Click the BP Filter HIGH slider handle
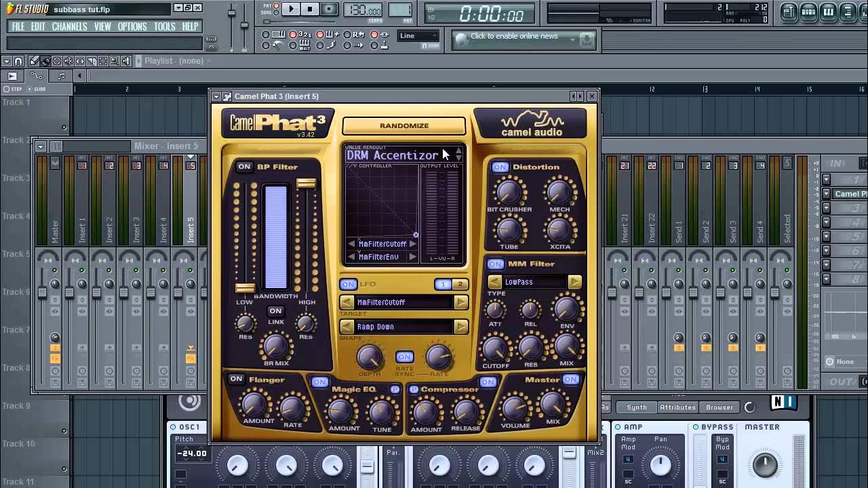This screenshot has height=488, width=868. [307, 183]
